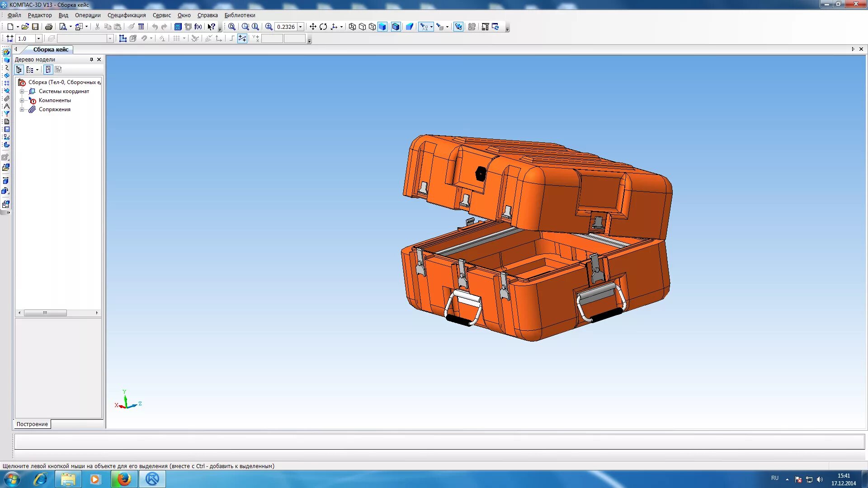Select the Rotate view tool
Screen dimensions: 868x488
pyautogui.click(x=323, y=27)
